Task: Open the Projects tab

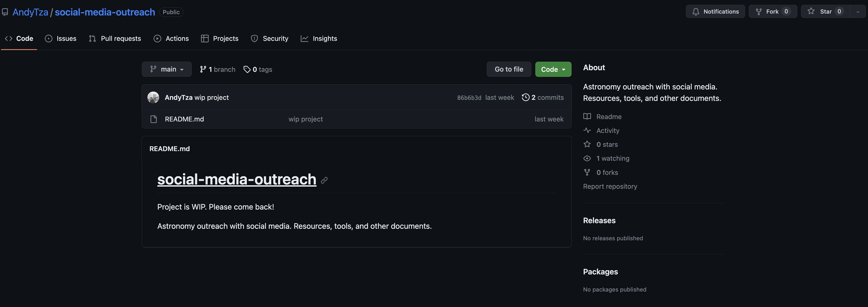Action: [220, 39]
